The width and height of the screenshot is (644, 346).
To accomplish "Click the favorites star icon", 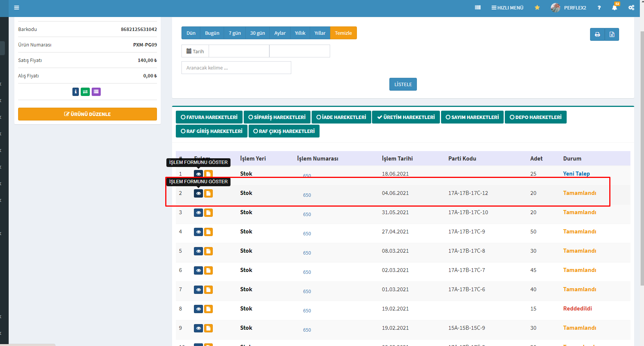I will coord(537,8).
